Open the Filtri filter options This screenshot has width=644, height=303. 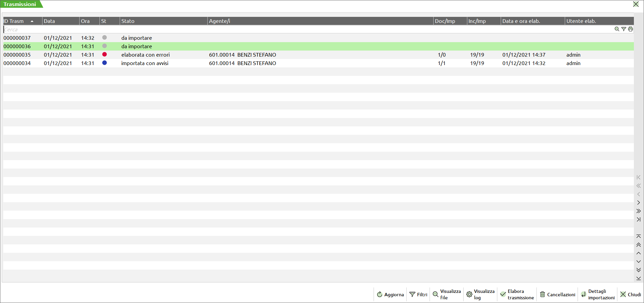418,294
